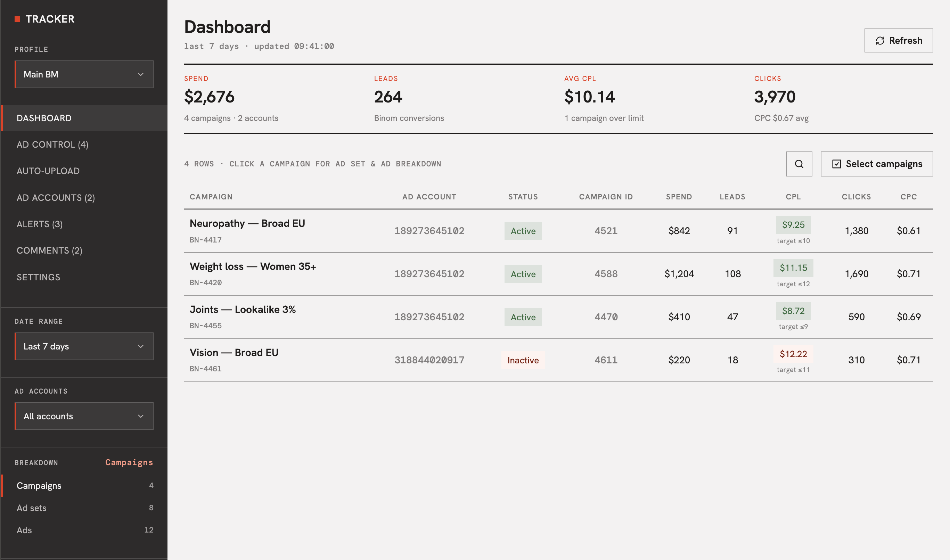Click the Select campaigns button

(876, 164)
